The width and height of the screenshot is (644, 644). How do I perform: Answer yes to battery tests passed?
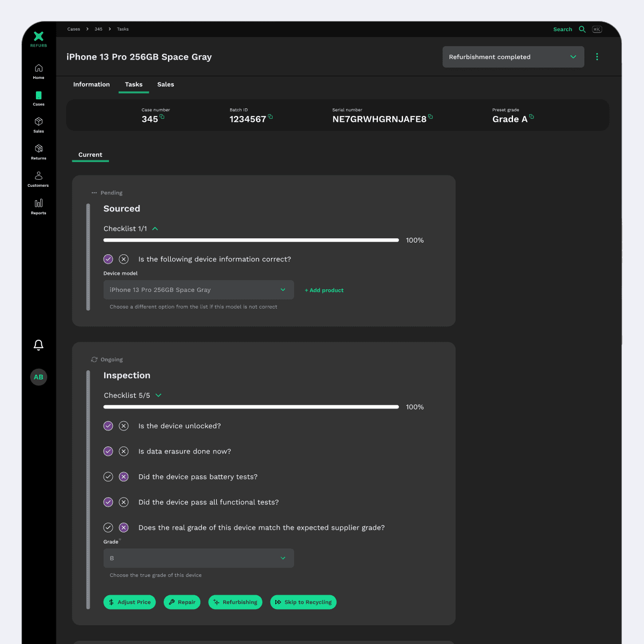[108, 477]
